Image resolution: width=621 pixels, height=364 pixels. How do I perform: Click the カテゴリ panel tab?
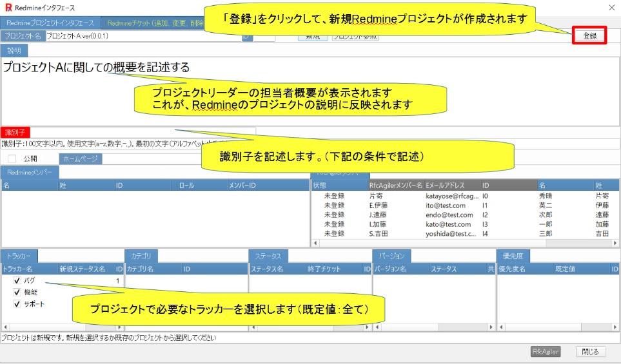[141, 256]
